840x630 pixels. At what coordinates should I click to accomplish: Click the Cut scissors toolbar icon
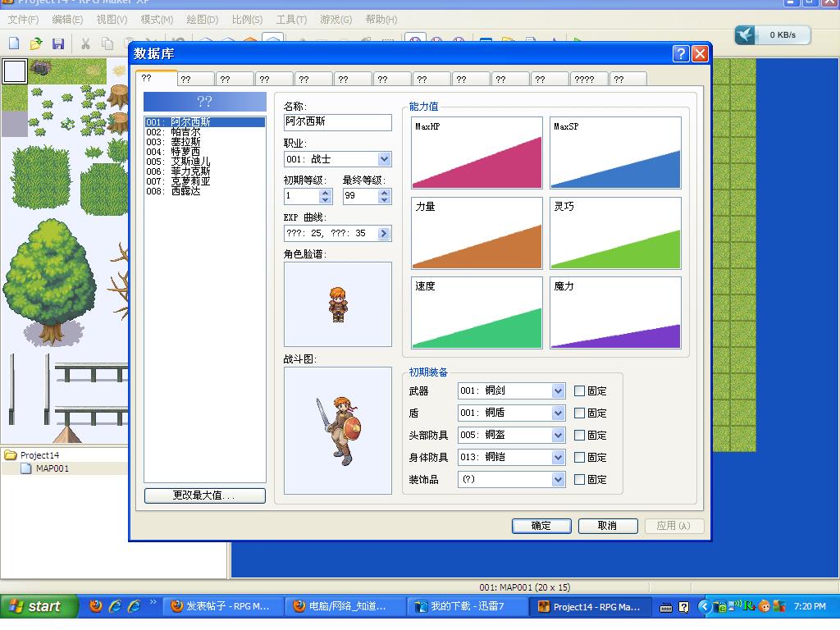[85, 43]
